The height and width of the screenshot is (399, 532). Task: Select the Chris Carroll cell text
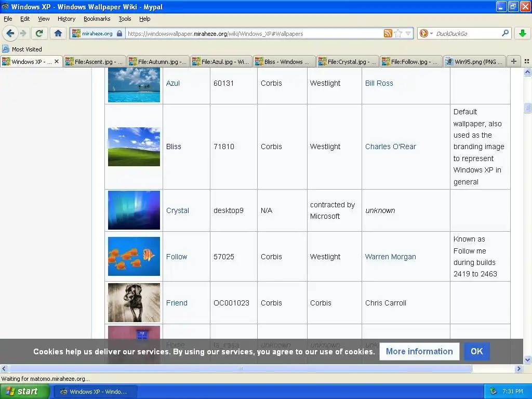pyautogui.click(x=385, y=303)
